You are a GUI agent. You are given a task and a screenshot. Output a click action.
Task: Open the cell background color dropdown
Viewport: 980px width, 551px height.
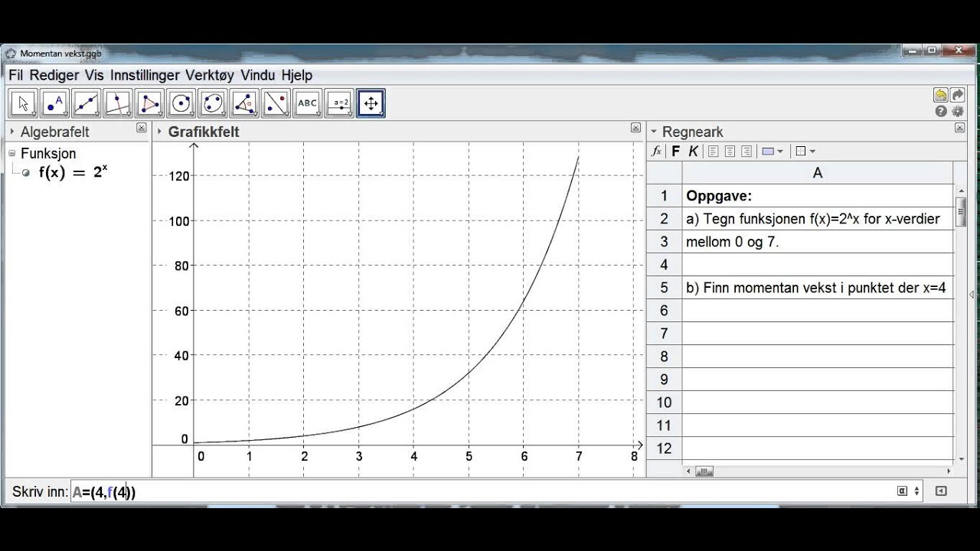coord(780,152)
